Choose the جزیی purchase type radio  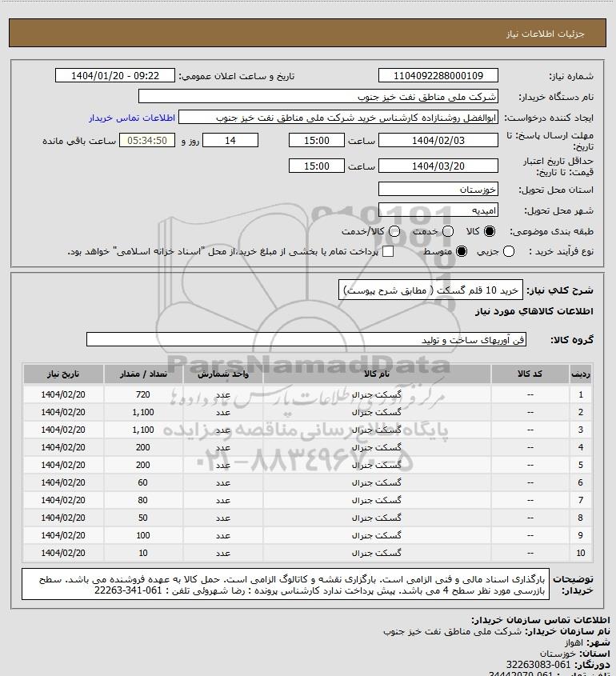click(x=509, y=251)
